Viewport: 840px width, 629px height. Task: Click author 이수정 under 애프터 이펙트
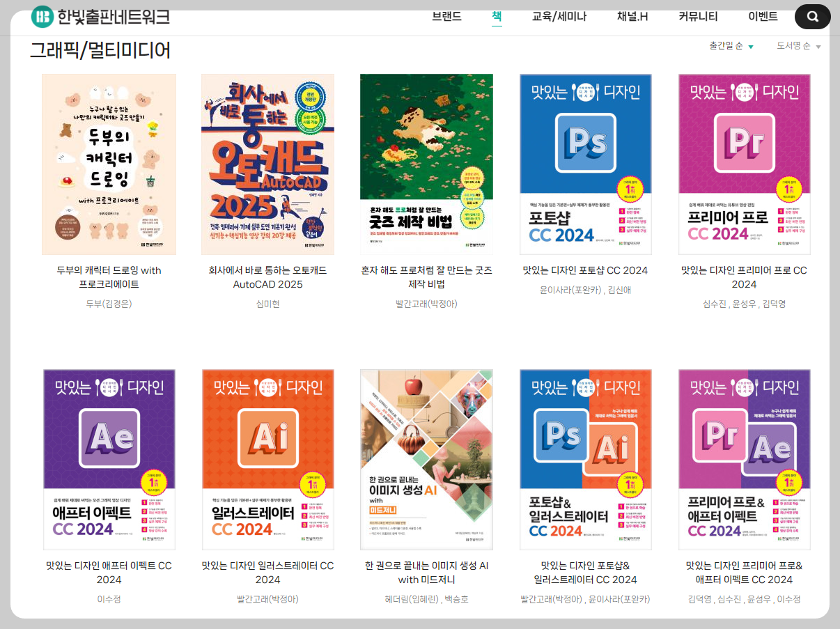click(109, 599)
